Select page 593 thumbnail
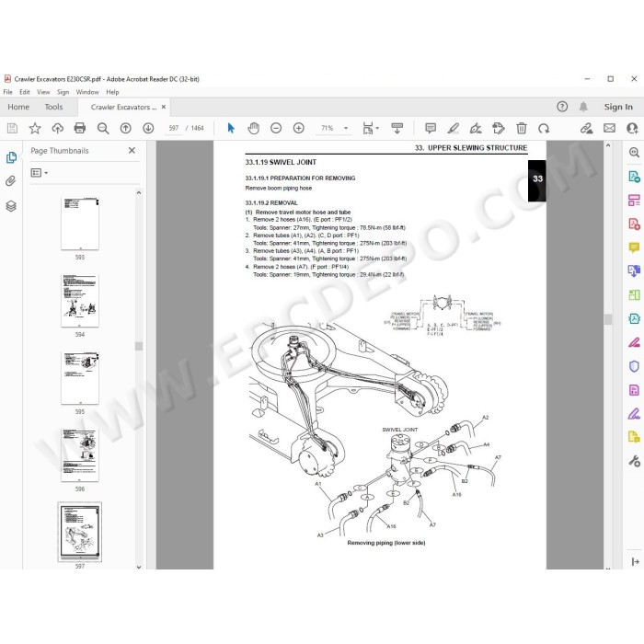The width and height of the screenshot is (644, 644). (x=80, y=223)
